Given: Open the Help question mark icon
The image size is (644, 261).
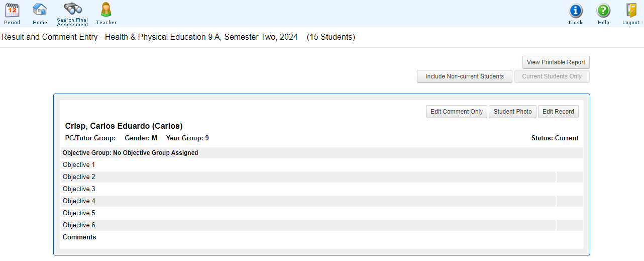Looking at the screenshot, I should tap(603, 11).
